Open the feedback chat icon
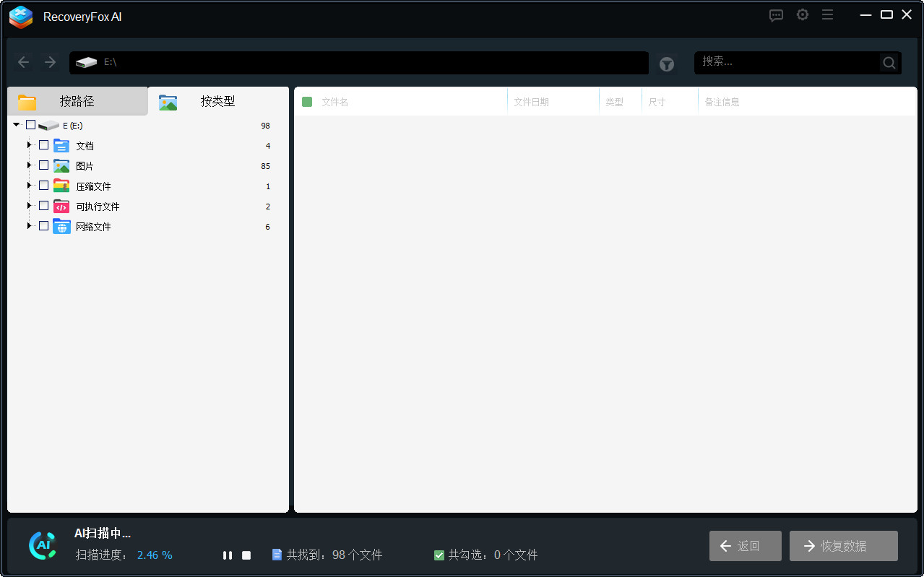This screenshot has width=924, height=577. 776,15
